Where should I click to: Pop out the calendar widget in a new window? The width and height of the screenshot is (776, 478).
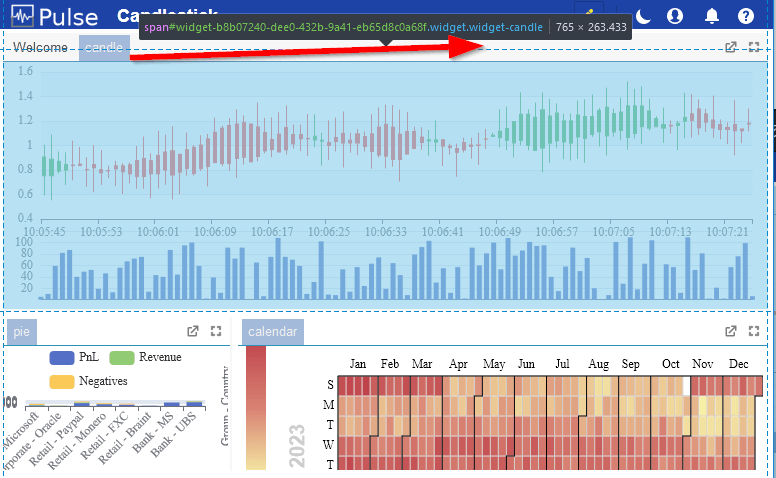point(730,331)
